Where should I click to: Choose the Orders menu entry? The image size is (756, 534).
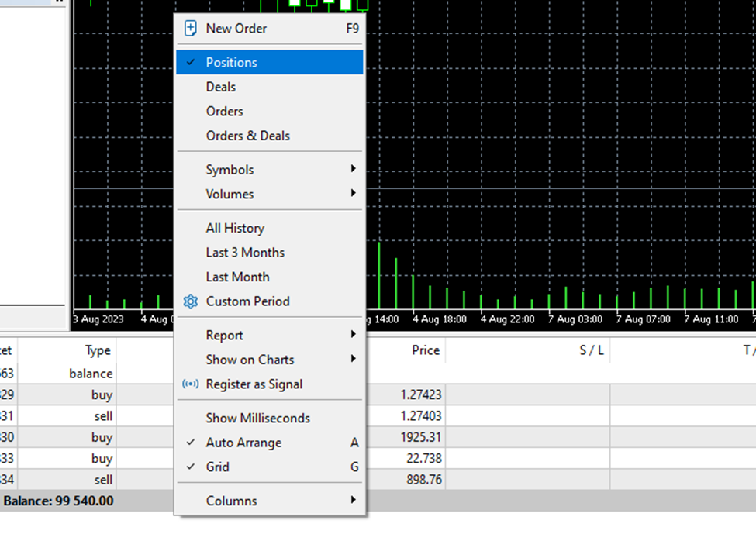270,112
